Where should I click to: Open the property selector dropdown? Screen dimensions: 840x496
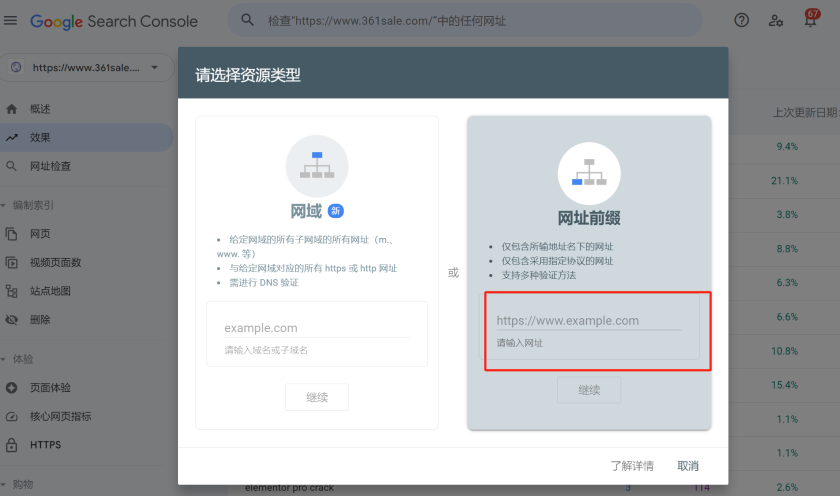click(87, 67)
